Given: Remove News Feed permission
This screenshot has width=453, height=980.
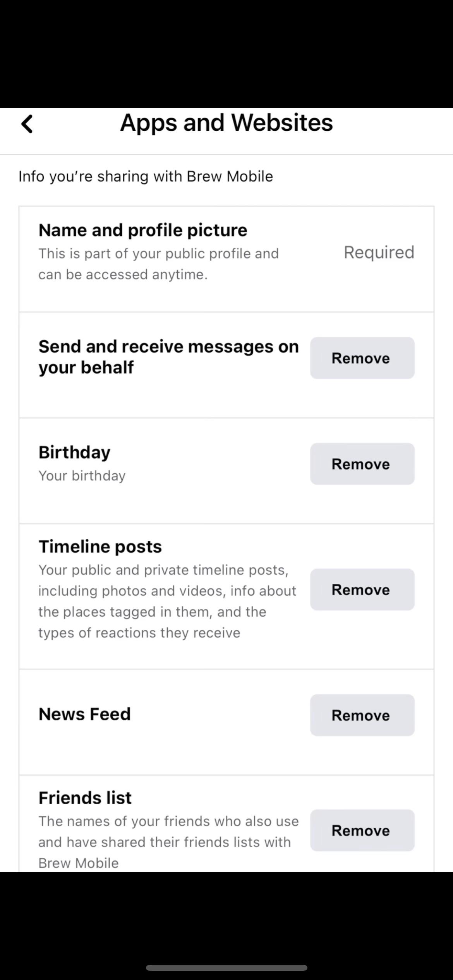Looking at the screenshot, I should pos(362,715).
